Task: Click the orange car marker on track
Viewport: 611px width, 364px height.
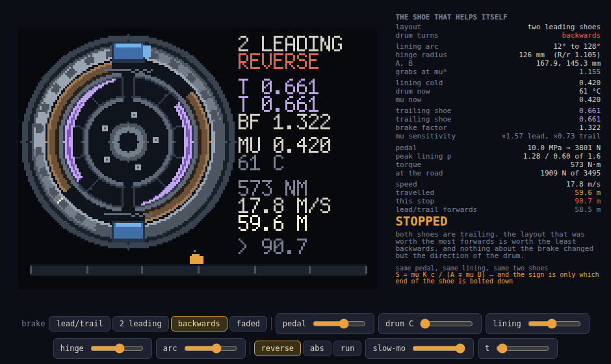Action: [x=196, y=259]
